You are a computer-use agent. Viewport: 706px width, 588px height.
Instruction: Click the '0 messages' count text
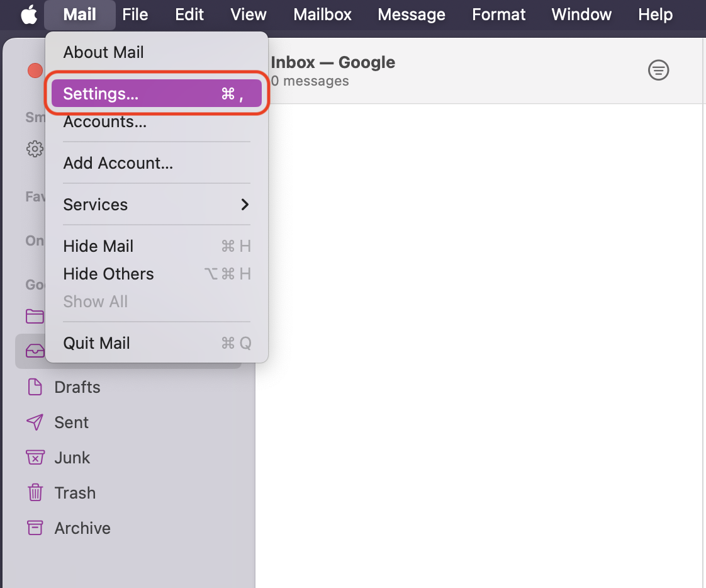pos(310,81)
